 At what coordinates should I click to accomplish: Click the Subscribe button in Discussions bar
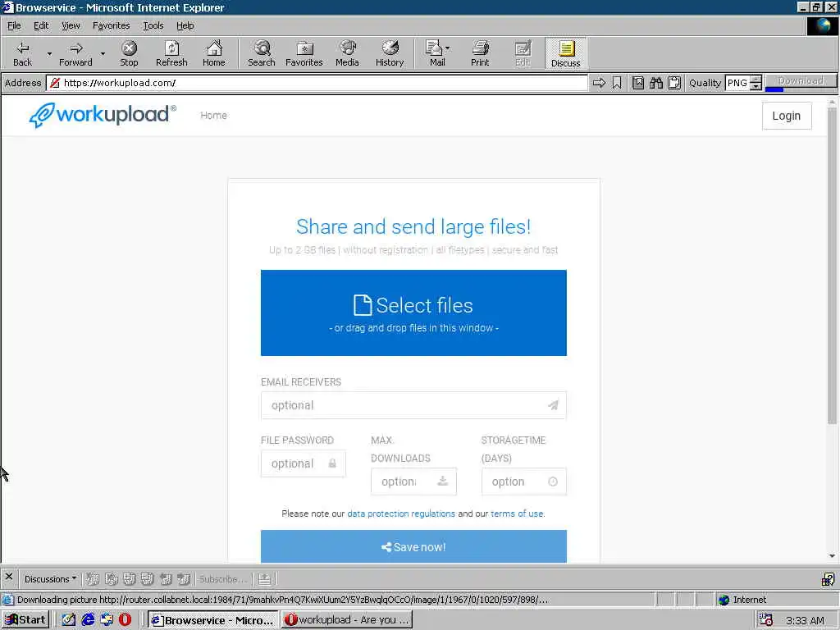(223, 579)
